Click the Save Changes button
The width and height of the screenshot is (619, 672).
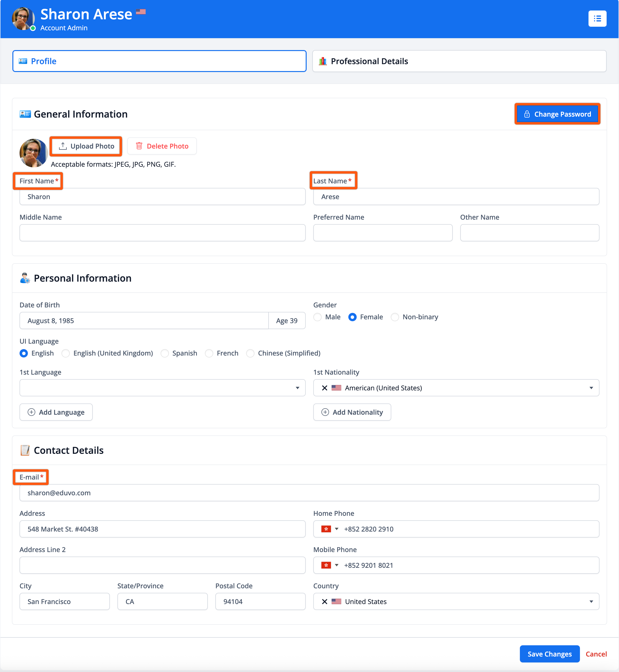click(x=549, y=654)
